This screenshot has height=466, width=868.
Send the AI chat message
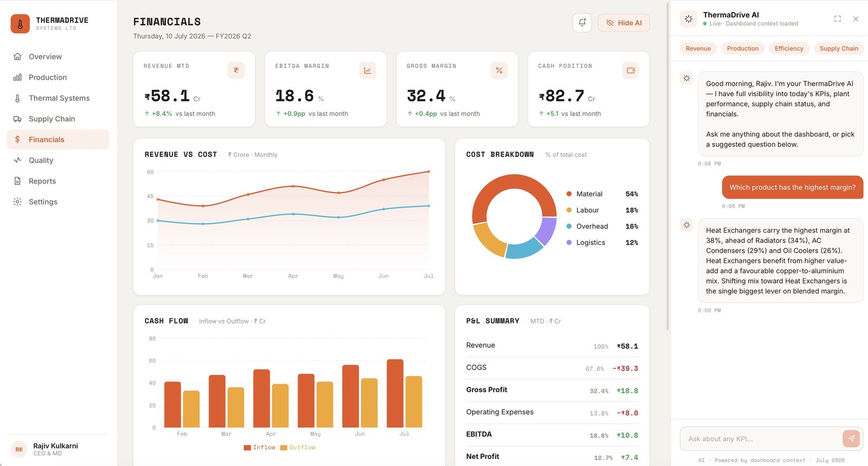pyautogui.click(x=851, y=438)
